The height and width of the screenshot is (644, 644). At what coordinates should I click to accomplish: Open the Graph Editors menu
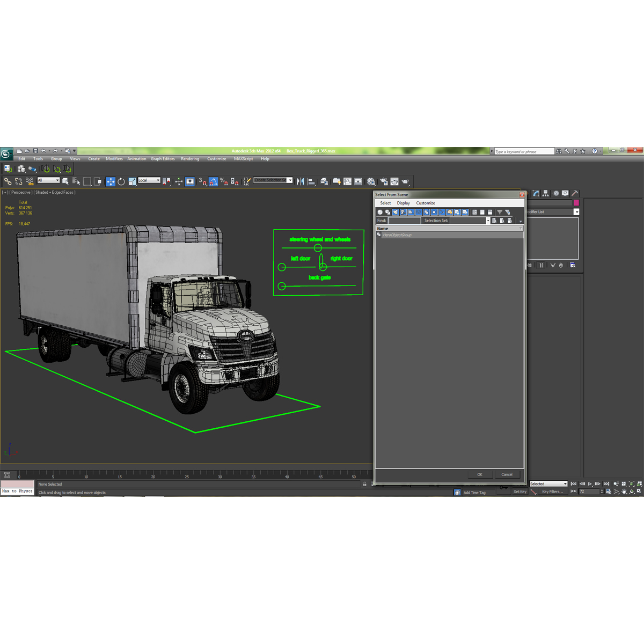163,158
